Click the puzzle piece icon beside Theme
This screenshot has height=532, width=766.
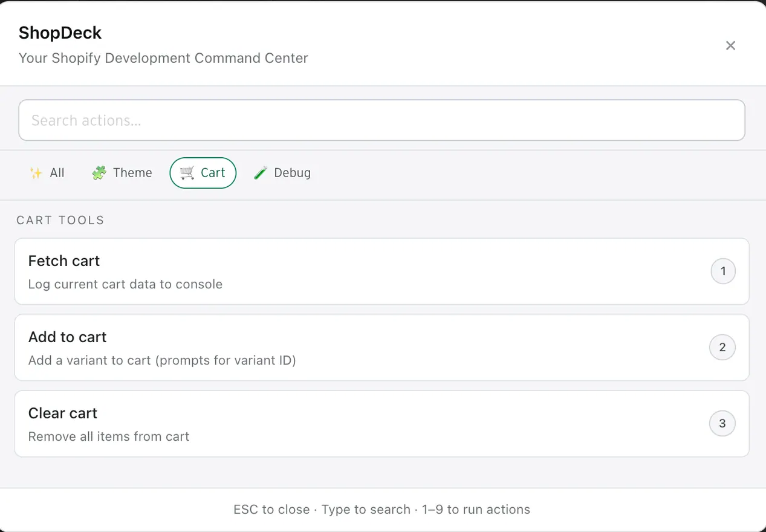pyautogui.click(x=99, y=174)
